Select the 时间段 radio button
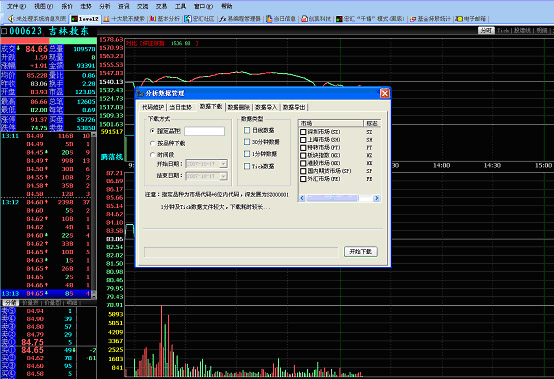Image resolution: width=554 pixels, height=379 pixels. point(152,155)
